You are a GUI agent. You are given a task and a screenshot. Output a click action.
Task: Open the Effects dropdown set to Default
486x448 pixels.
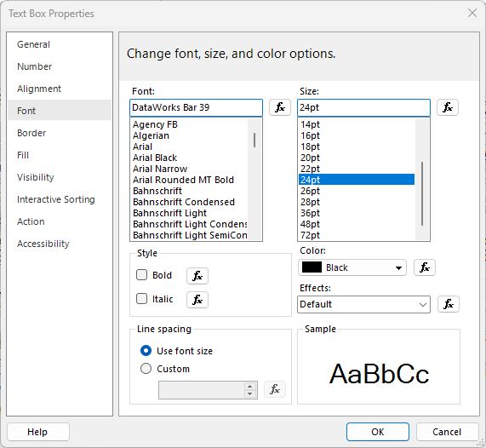363,304
